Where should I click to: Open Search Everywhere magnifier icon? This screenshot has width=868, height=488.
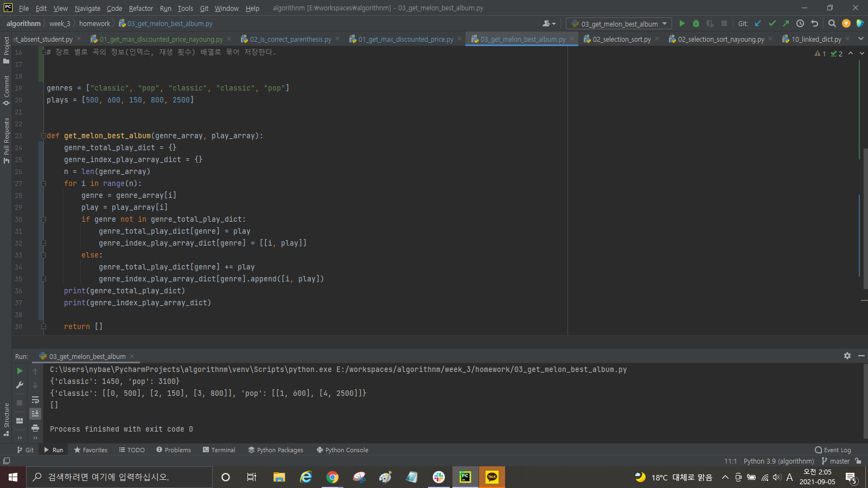pos(832,23)
